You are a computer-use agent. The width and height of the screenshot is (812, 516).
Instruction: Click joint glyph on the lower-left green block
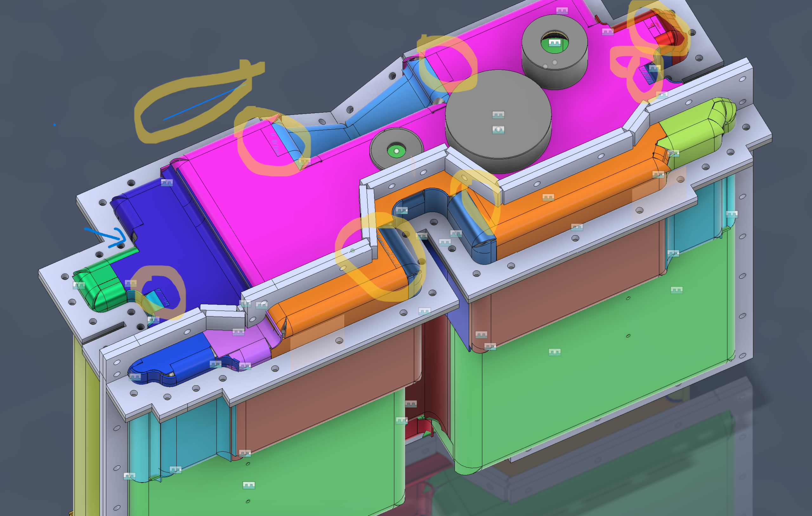point(249,485)
